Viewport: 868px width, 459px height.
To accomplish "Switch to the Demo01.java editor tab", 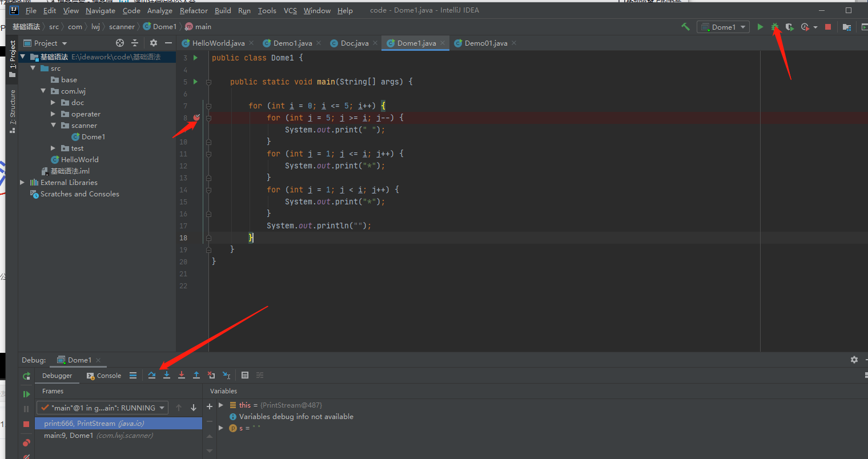I will pos(485,43).
